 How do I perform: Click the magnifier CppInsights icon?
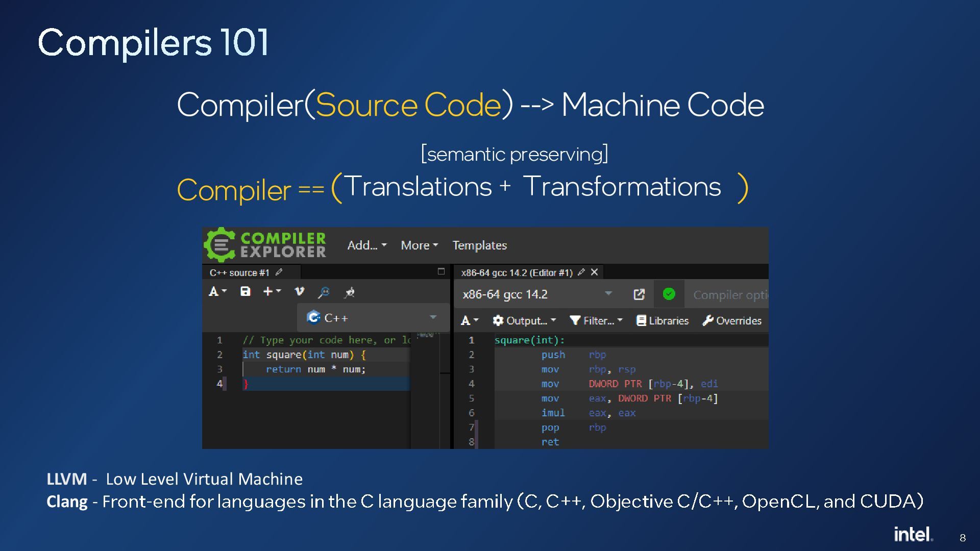point(324,292)
